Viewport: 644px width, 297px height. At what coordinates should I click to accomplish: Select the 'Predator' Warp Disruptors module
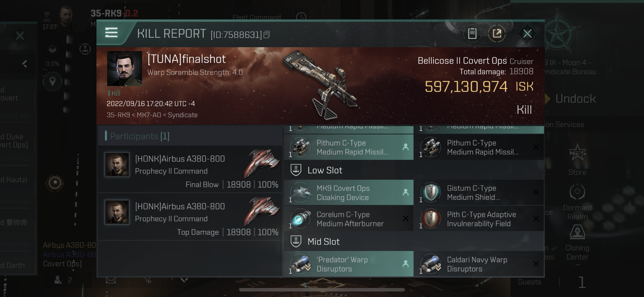pyautogui.click(x=349, y=264)
